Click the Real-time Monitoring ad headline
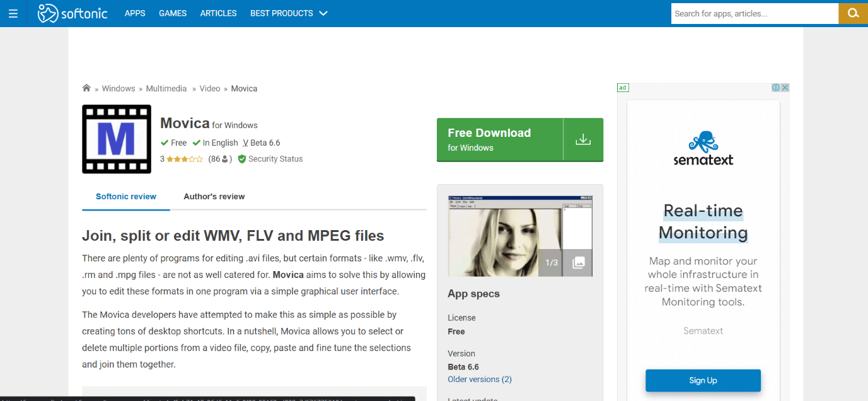This screenshot has height=401, width=868. coord(703,221)
